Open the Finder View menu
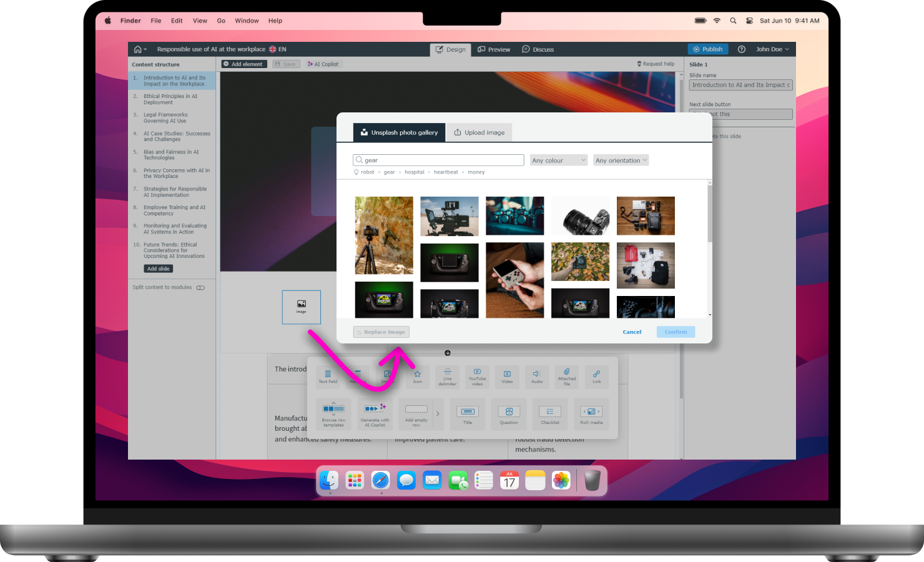 coord(200,21)
